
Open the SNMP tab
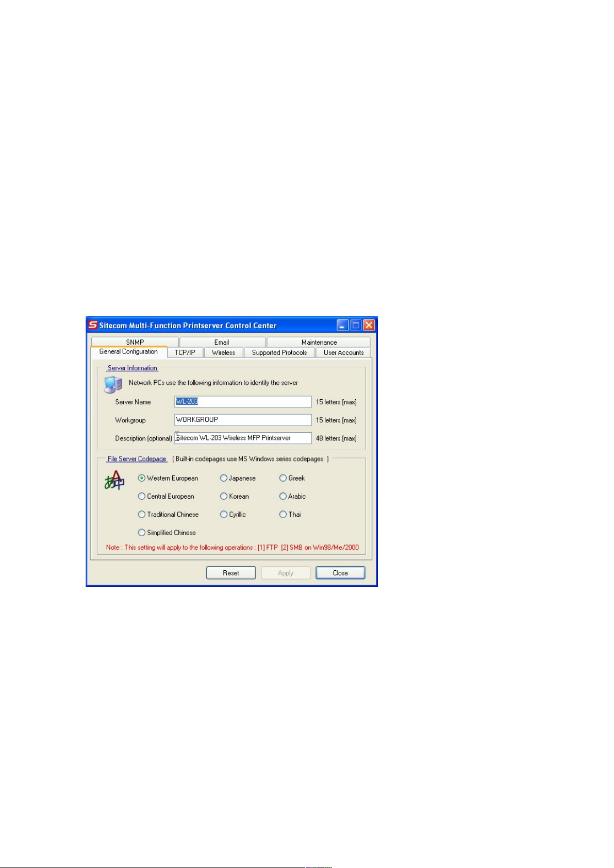(135, 342)
